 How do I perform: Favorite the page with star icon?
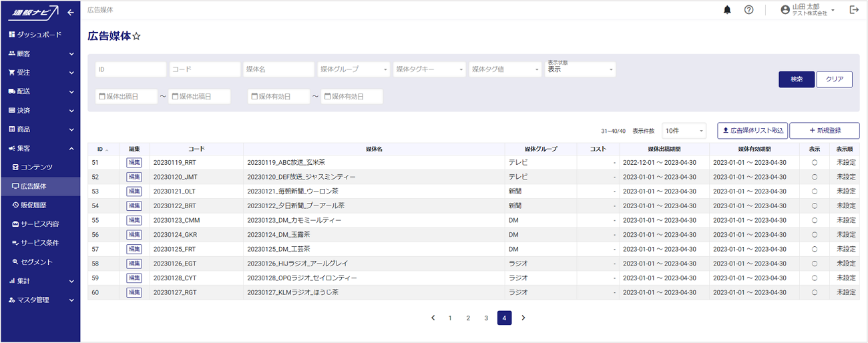136,37
